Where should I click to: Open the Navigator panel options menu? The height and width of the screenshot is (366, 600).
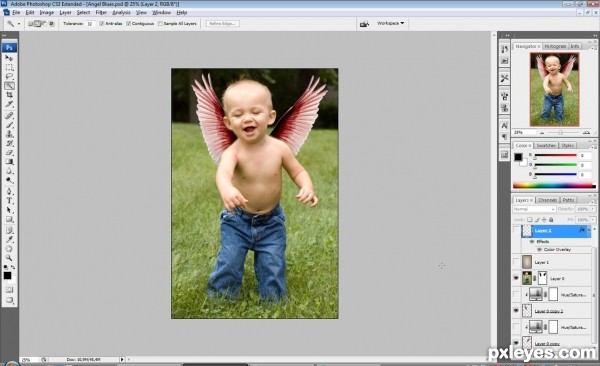click(x=593, y=48)
